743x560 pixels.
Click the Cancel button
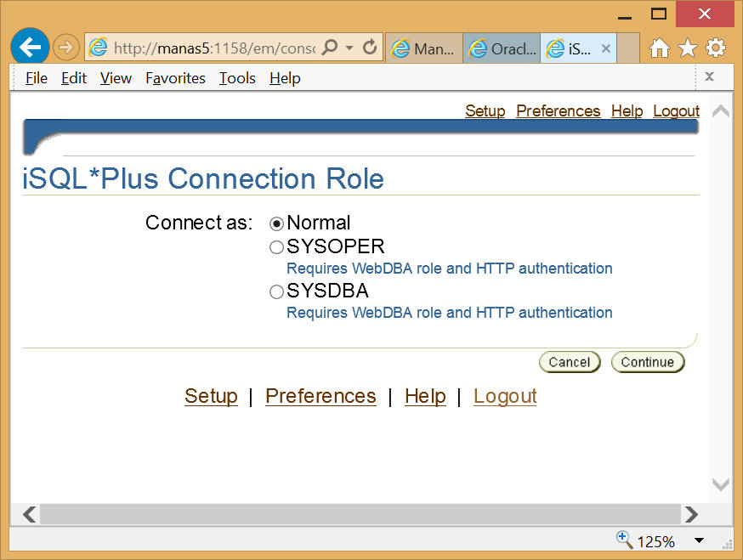[x=570, y=362]
